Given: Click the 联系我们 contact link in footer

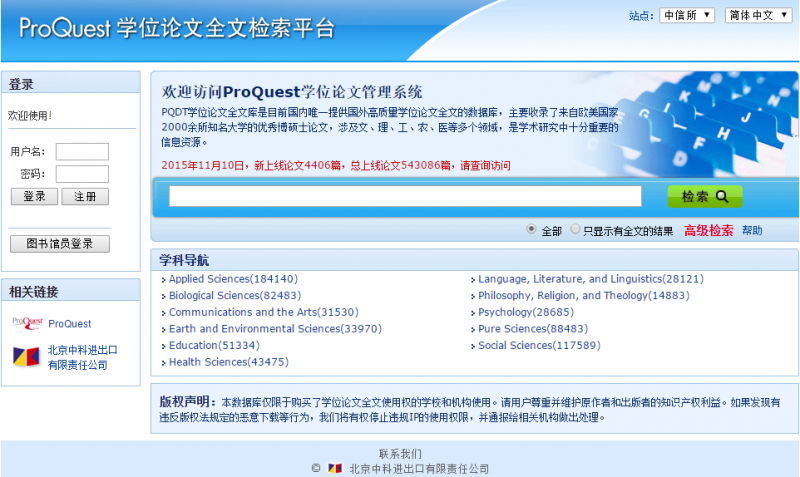Looking at the screenshot, I should [x=400, y=454].
